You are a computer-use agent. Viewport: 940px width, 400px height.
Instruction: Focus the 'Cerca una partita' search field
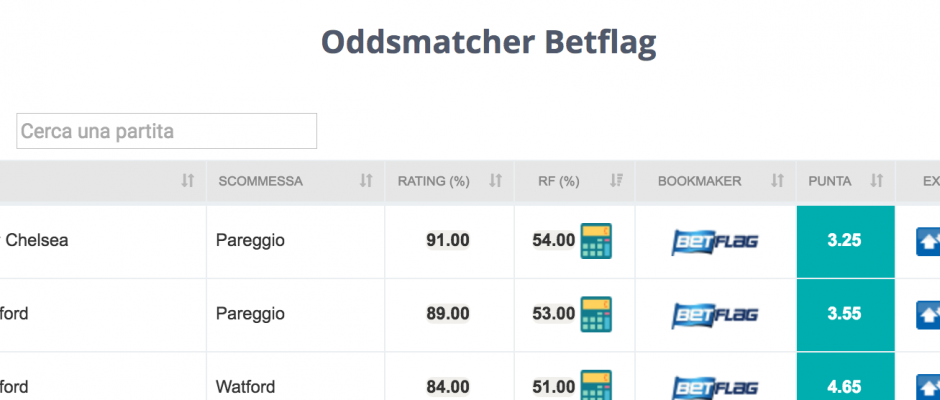[167, 131]
